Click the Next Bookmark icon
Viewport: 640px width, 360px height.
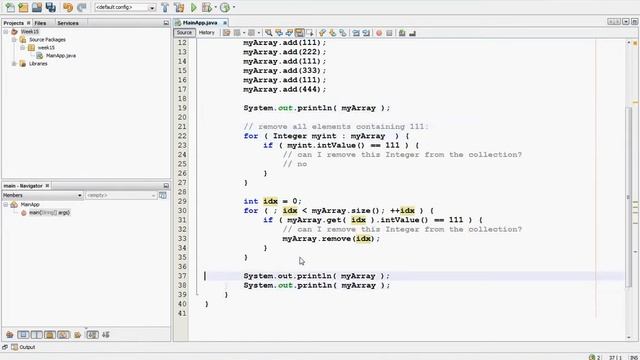(x=333, y=33)
